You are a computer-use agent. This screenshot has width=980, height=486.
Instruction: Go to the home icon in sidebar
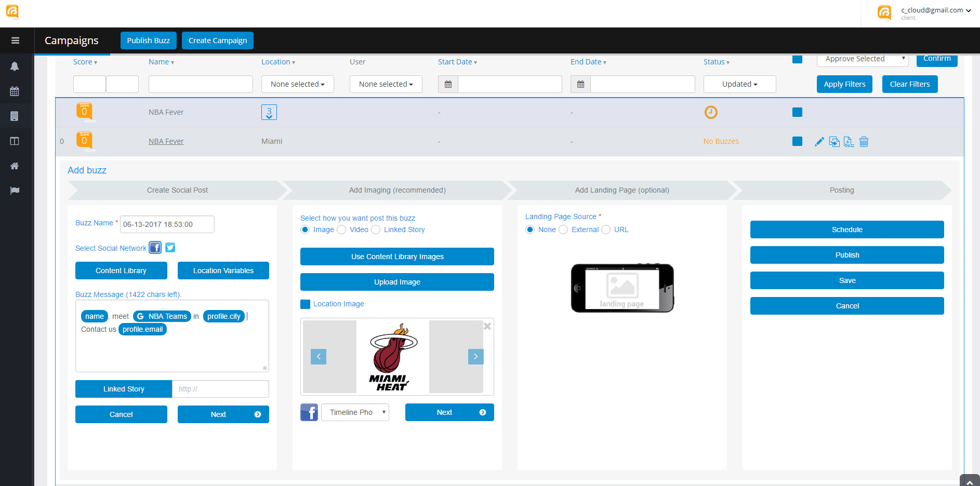tap(15, 166)
